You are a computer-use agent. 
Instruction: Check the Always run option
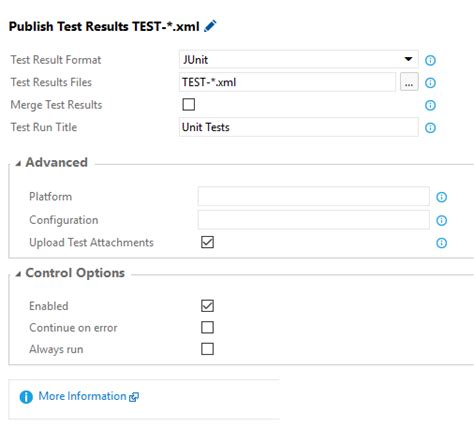coord(207,349)
